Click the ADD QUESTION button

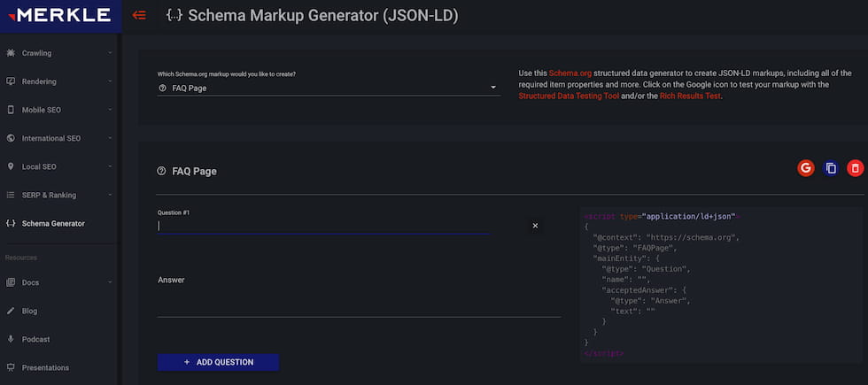tap(218, 362)
